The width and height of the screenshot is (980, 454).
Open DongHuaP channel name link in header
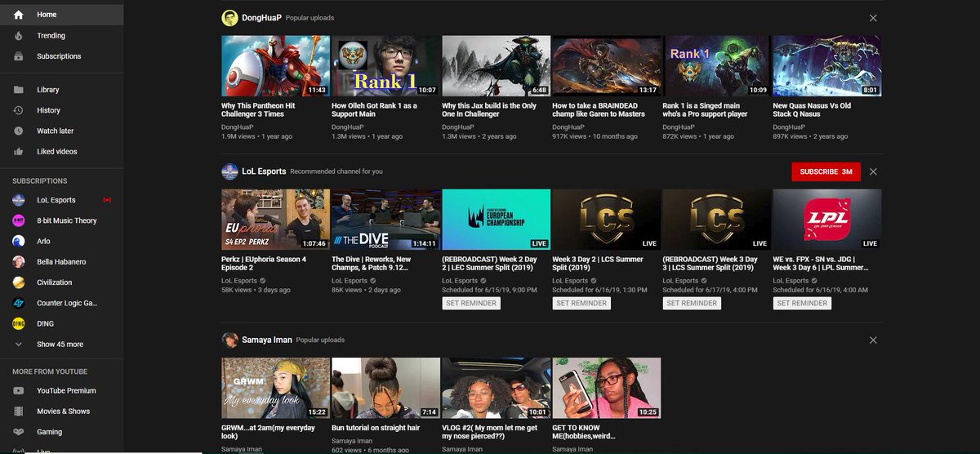click(x=261, y=18)
